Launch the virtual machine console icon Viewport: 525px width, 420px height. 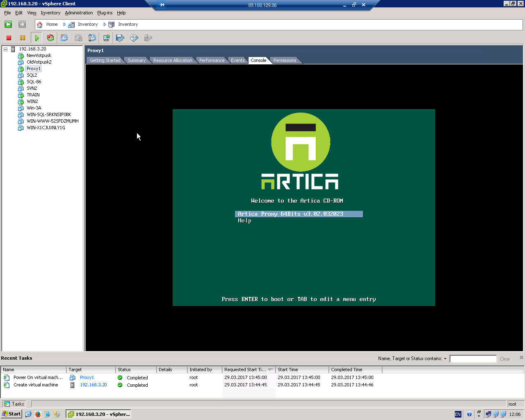point(106,38)
